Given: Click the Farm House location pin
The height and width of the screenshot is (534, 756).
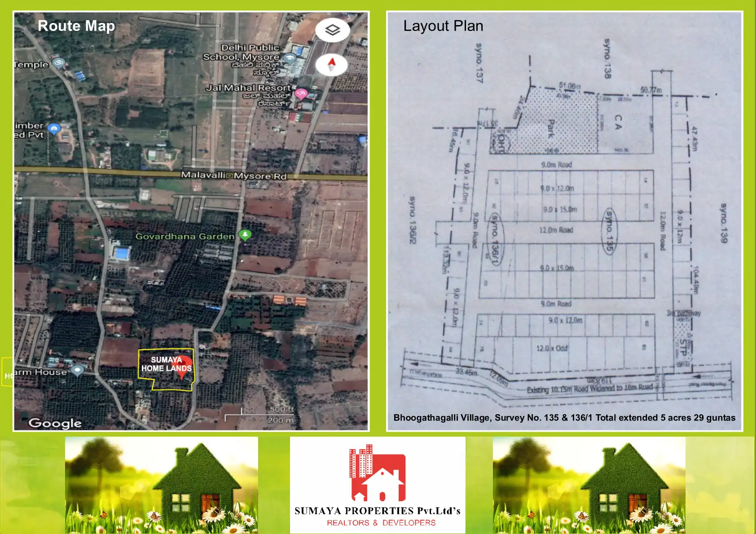Looking at the screenshot, I should point(78,370).
